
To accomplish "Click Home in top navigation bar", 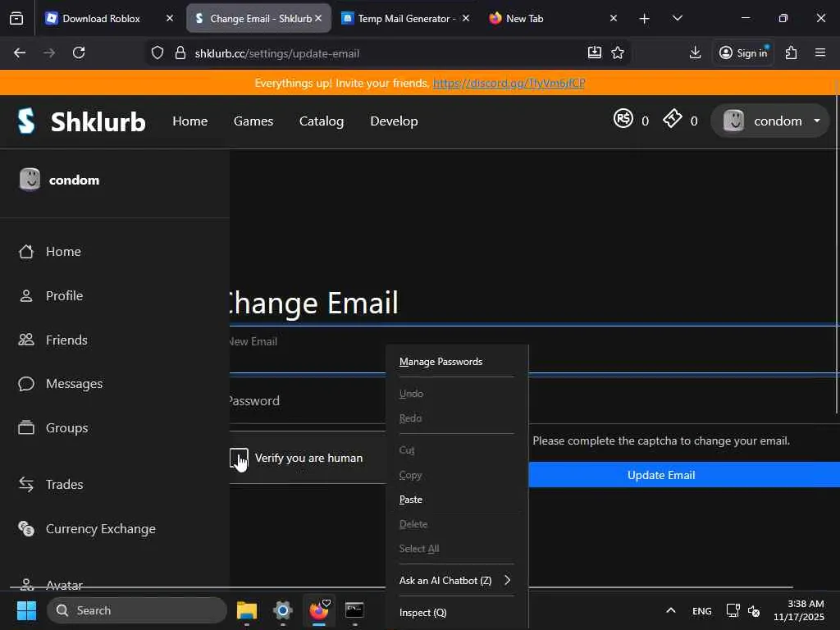I will (x=190, y=121).
